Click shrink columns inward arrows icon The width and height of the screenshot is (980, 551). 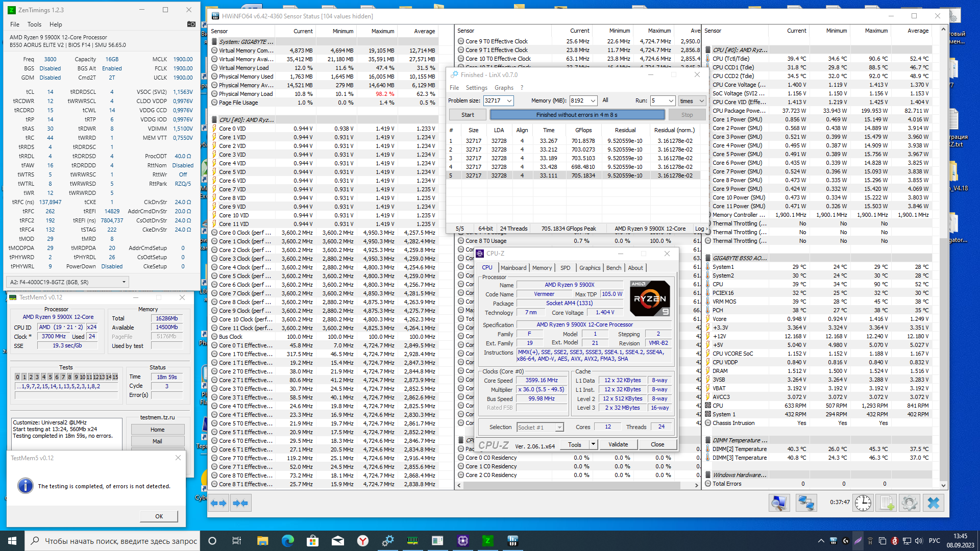click(240, 503)
